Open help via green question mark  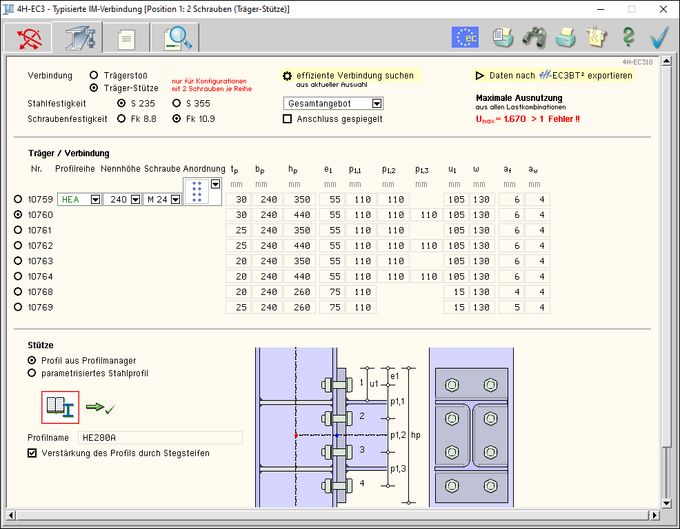[x=628, y=37]
